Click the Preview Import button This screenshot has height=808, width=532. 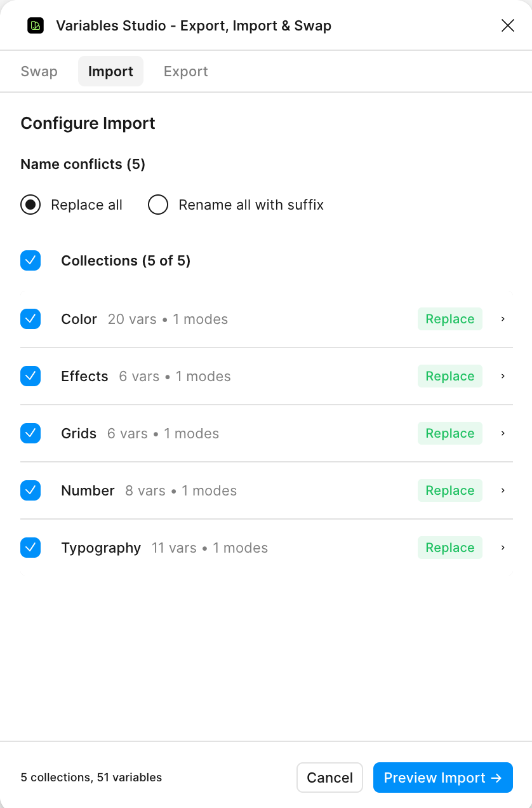pyautogui.click(x=442, y=777)
